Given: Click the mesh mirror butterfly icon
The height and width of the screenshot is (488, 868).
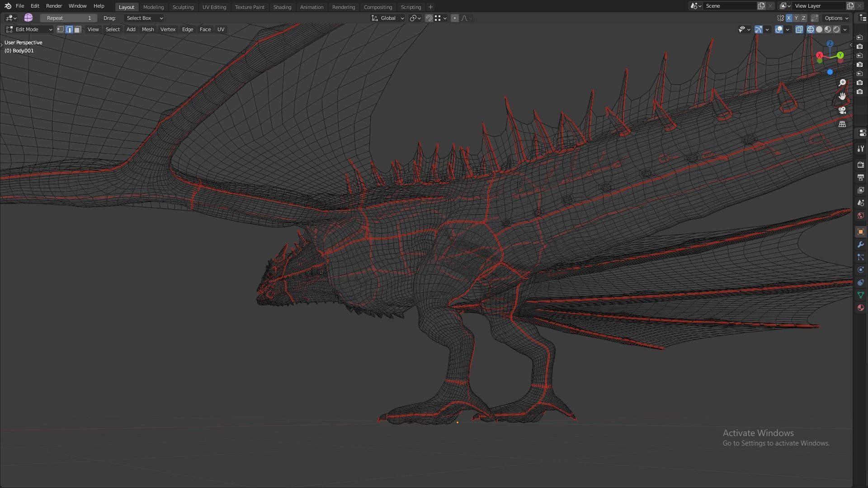Looking at the screenshot, I should tap(781, 18).
